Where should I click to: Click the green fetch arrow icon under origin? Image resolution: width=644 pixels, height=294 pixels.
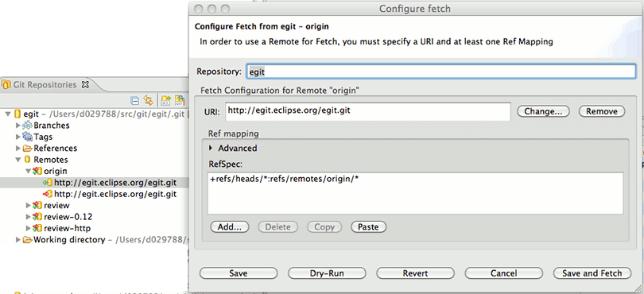pos(48,182)
